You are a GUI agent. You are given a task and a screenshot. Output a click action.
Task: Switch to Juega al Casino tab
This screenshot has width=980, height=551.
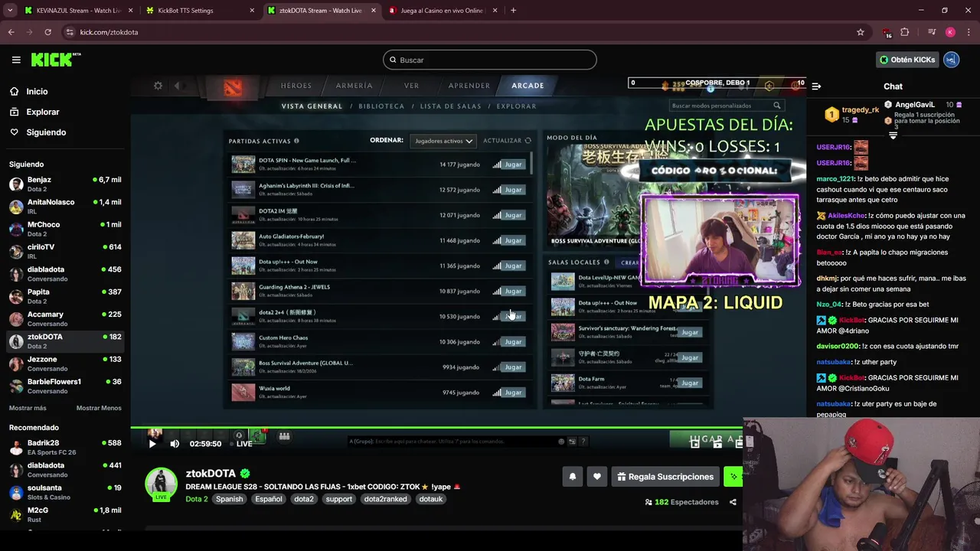coord(443,11)
